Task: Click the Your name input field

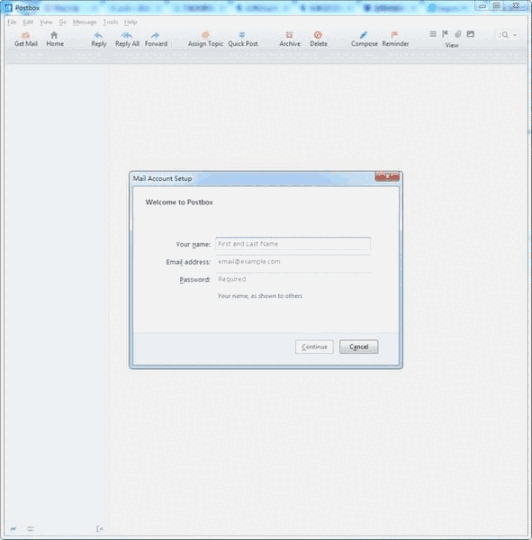Action: coord(293,244)
